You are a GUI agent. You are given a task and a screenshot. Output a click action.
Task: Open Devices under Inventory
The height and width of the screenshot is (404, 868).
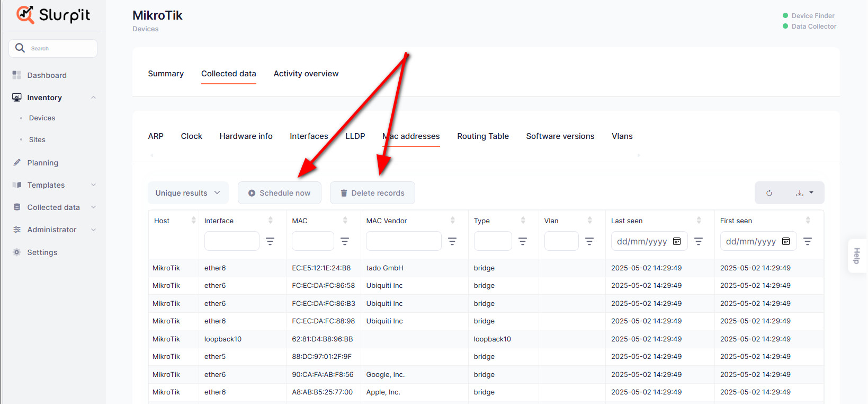point(42,118)
